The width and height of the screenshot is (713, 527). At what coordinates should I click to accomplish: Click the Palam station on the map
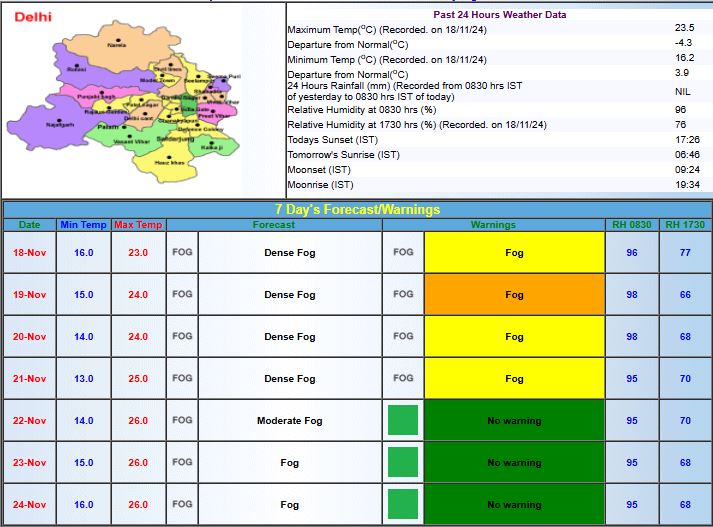click(112, 127)
